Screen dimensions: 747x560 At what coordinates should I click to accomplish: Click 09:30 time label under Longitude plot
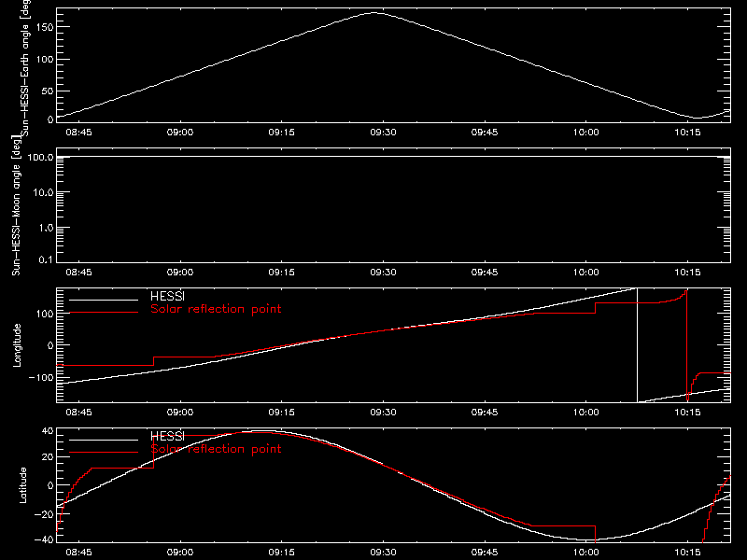pos(383,412)
